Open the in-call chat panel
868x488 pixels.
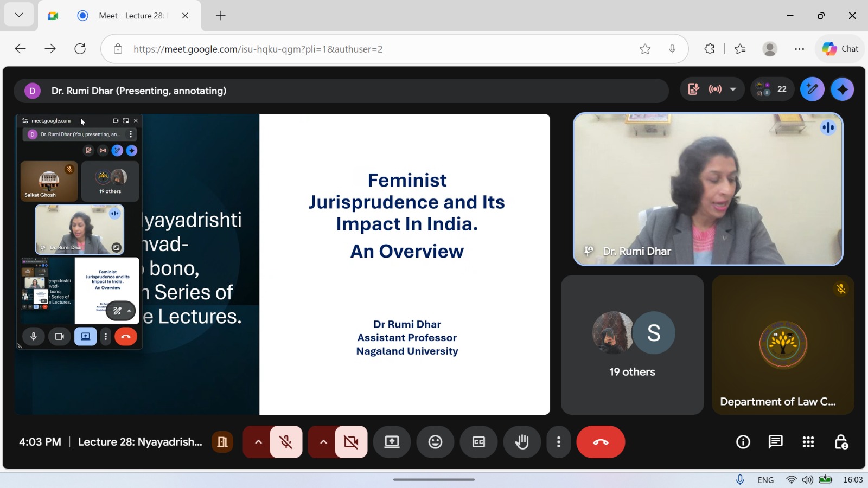[x=775, y=442]
